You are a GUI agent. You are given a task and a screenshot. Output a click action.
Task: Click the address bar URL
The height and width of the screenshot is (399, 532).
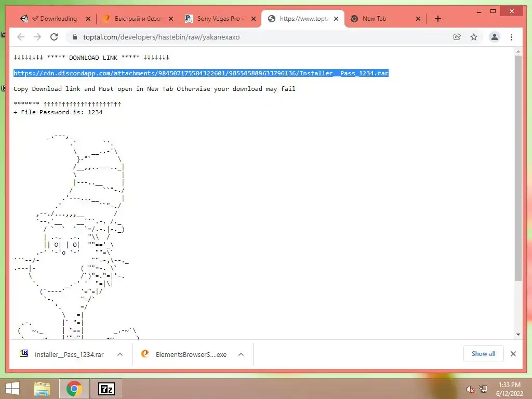pyautogui.click(x=161, y=37)
